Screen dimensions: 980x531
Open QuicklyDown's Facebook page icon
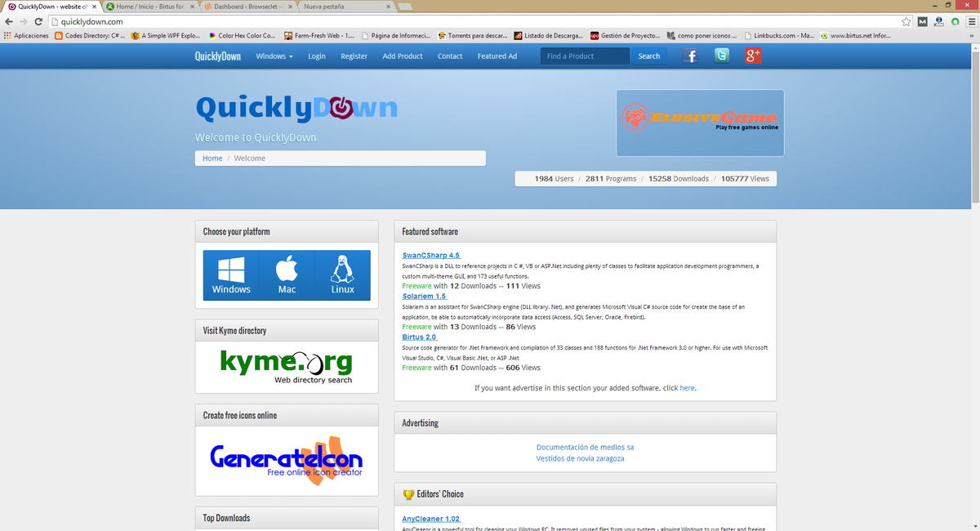click(x=690, y=56)
